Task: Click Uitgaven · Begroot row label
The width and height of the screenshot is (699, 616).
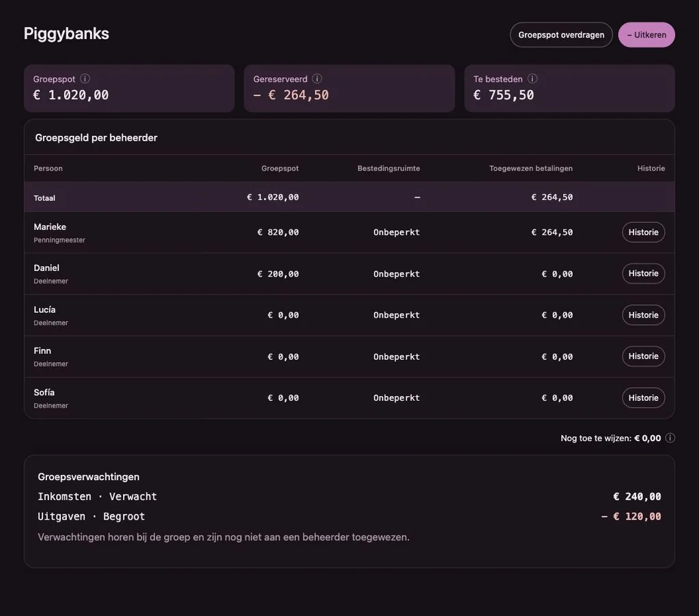Action: click(x=91, y=516)
